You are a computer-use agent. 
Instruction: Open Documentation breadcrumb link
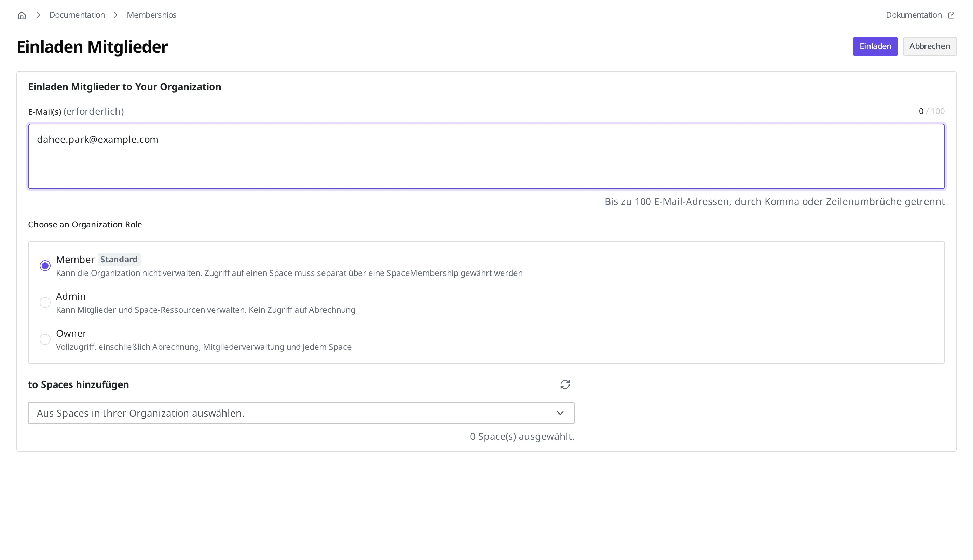[x=77, y=15]
